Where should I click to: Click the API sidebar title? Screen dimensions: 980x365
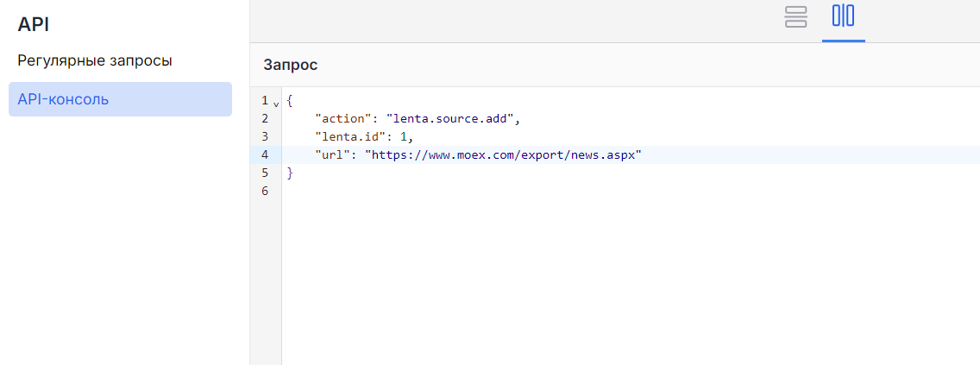[33, 24]
